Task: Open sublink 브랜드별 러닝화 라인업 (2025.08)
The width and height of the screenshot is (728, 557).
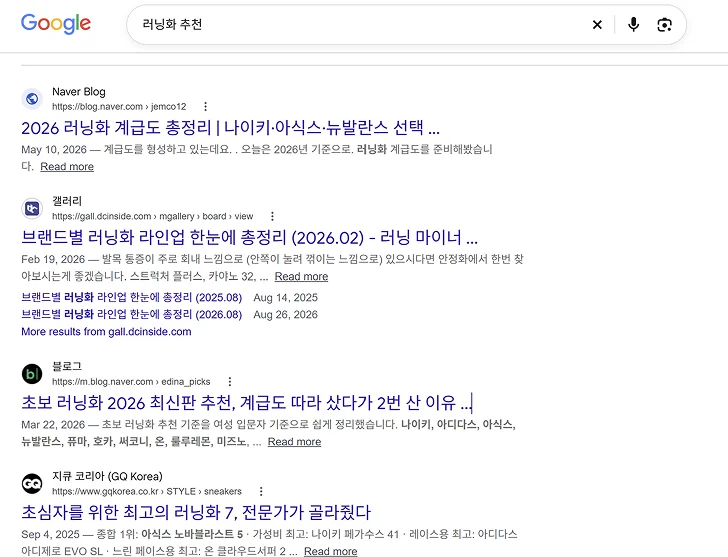Action: (132, 298)
